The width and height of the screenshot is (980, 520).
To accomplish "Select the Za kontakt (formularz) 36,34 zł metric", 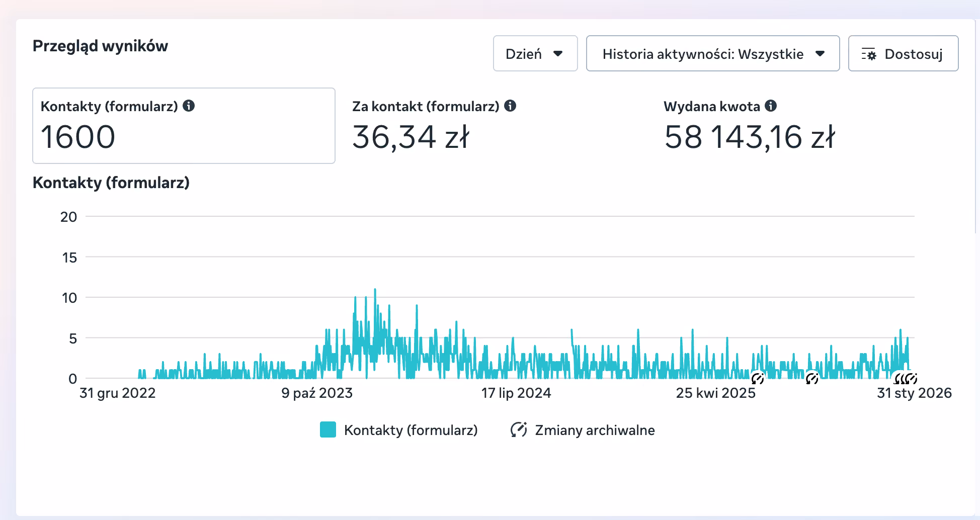I will (434, 126).
